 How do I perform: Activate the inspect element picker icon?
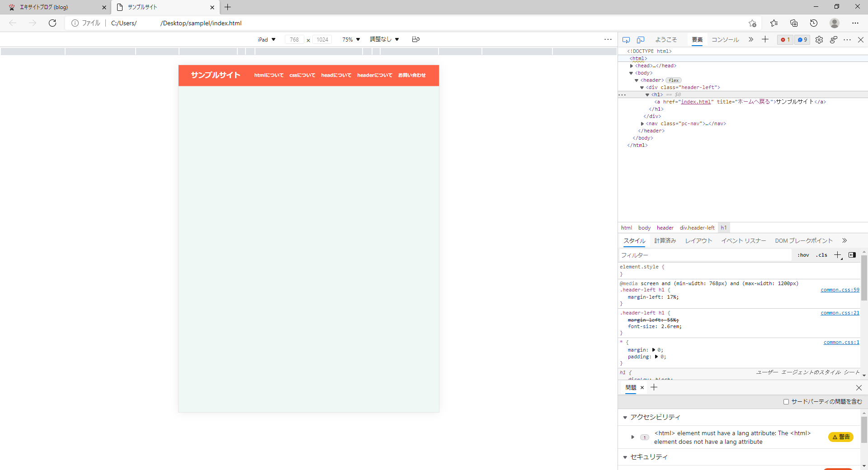click(x=626, y=40)
